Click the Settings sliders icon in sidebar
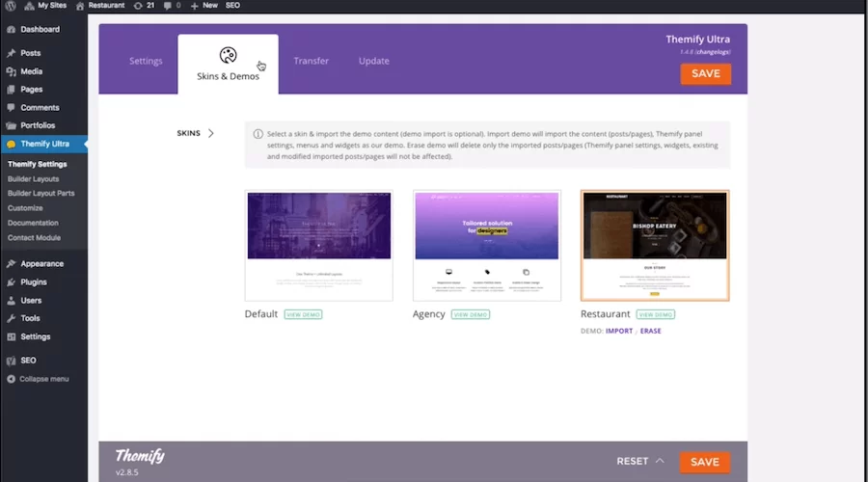This screenshot has width=868, height=482. click(11, 336)
